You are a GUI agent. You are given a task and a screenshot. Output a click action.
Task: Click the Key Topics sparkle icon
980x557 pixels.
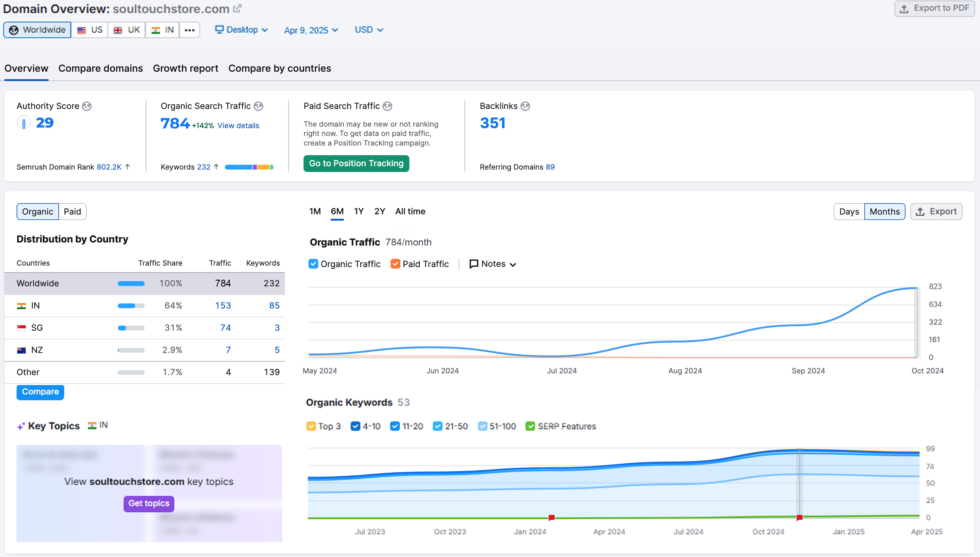point(21,426)
